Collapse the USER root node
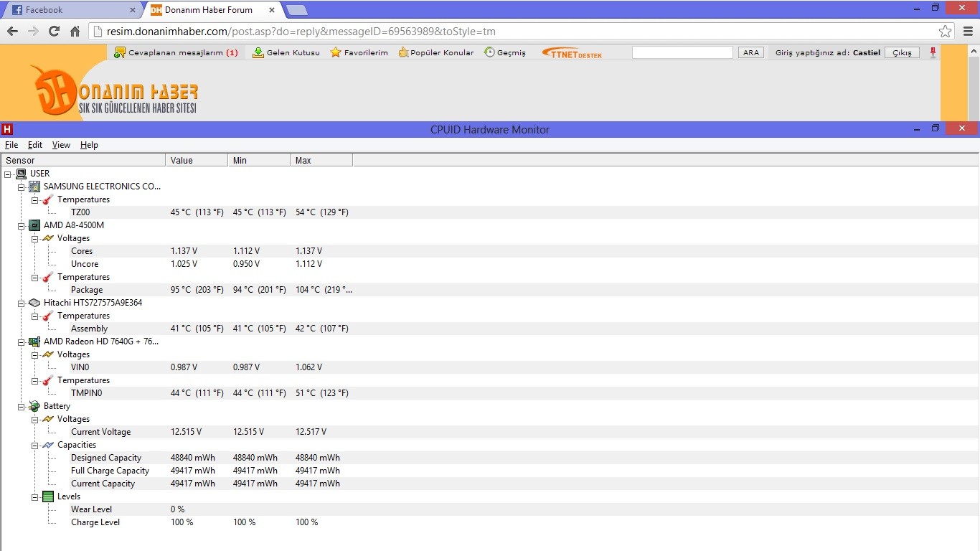 [8, 174]
